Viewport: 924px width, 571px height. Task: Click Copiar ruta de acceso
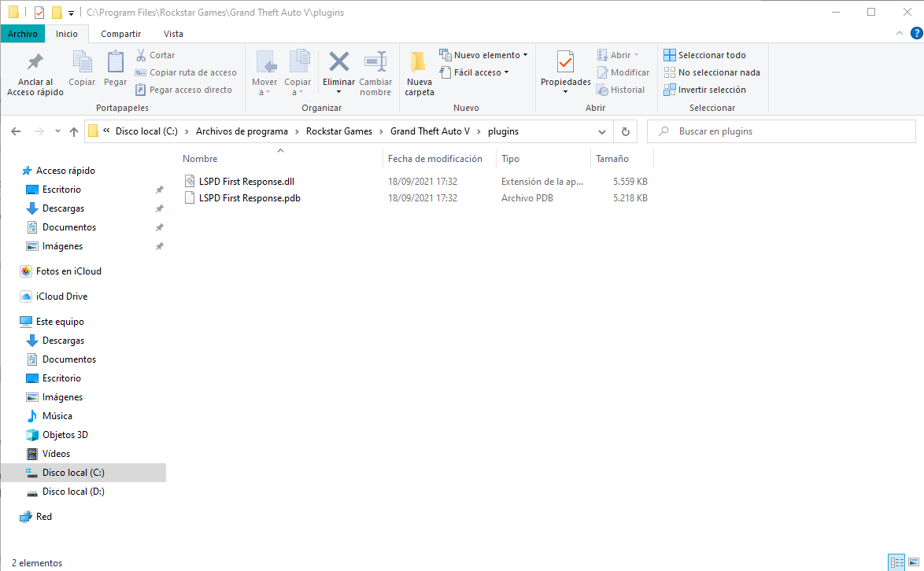pos(186,72)
